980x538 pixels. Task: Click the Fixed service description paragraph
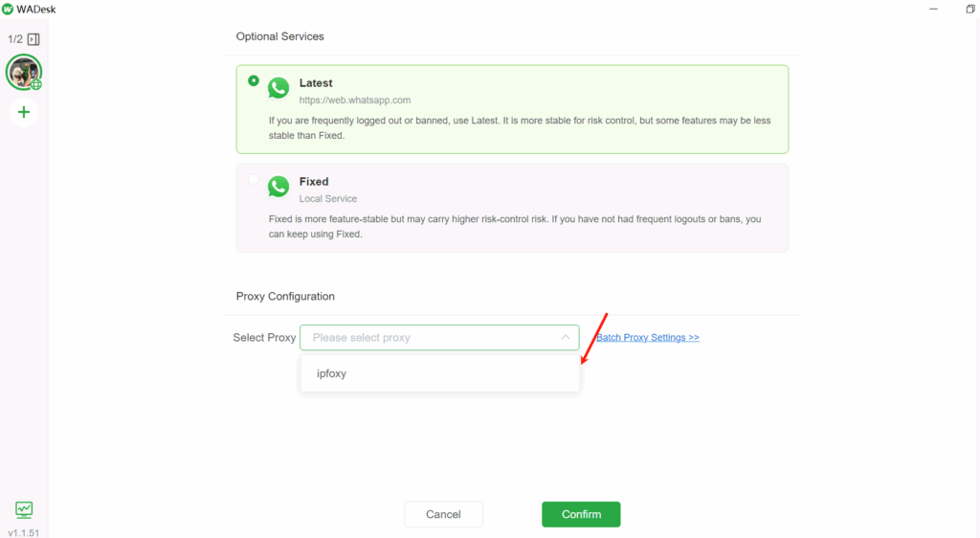[515, 227]
